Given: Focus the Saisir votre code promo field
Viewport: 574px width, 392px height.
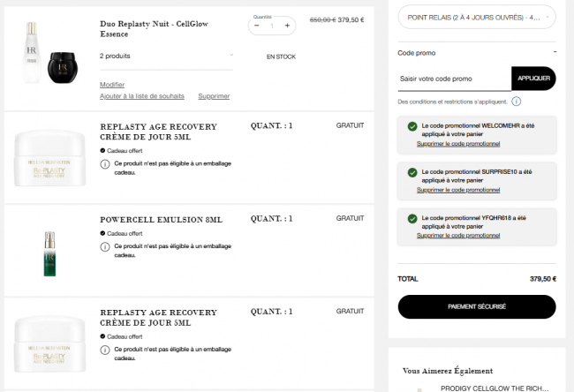Looking at the screenshot, I should (455, 79).
